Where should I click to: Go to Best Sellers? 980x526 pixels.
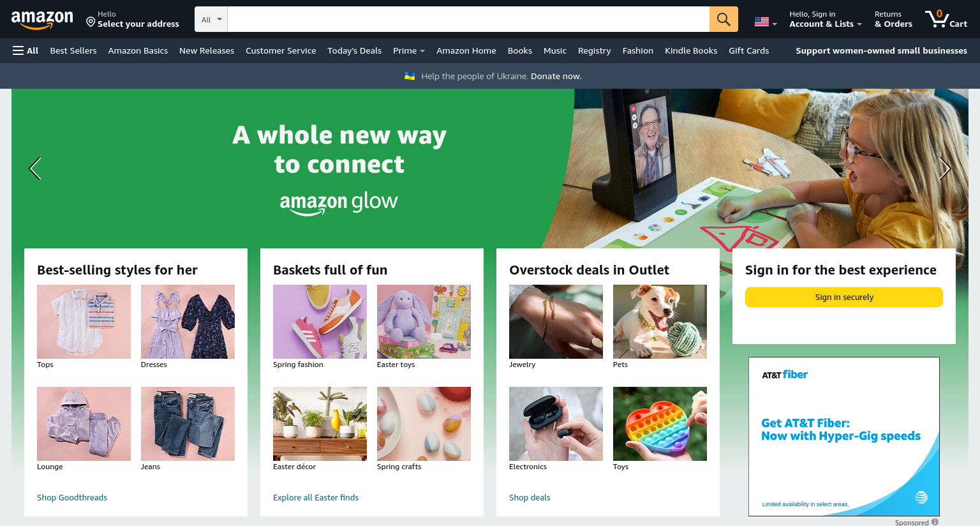(73, 50)
